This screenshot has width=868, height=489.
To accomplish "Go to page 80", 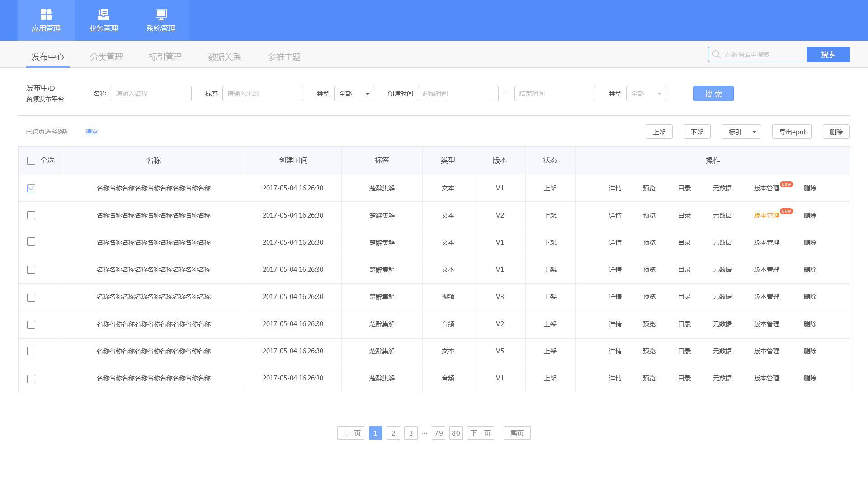I will pyautogui.click(x=456, y=433).
